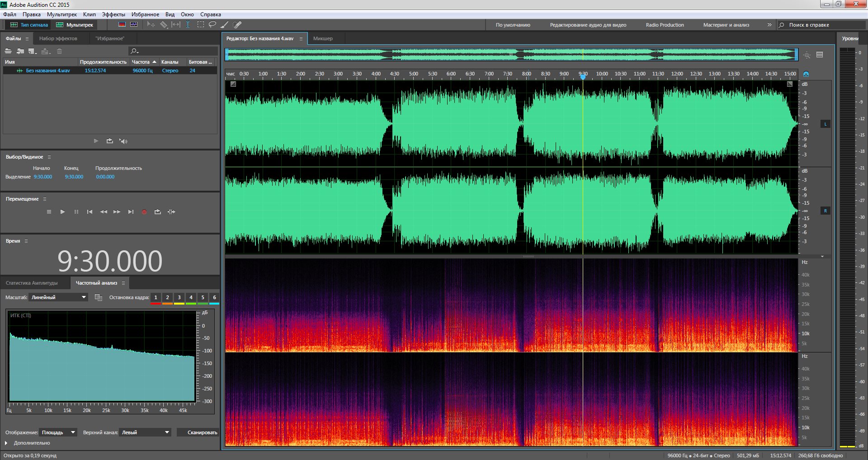This screenshot has width=868, height=460.
Task: Switch to "Избранное" tab
Action: point(110,38)
